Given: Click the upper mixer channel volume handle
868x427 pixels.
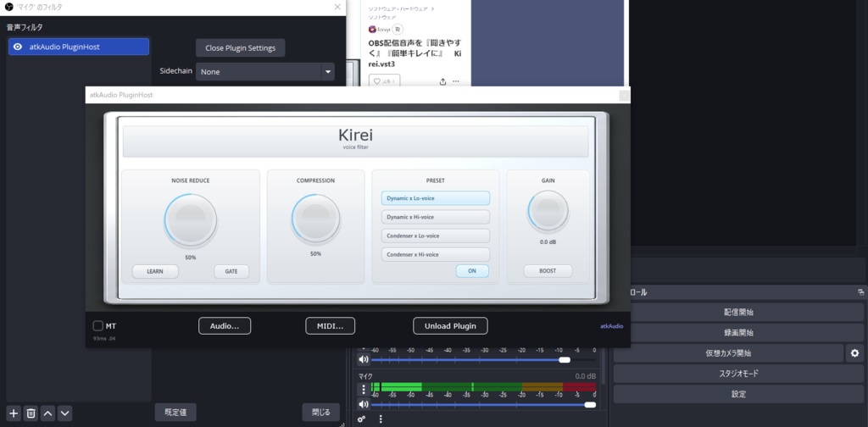Looking at the screenshot, I should (565, 360).
